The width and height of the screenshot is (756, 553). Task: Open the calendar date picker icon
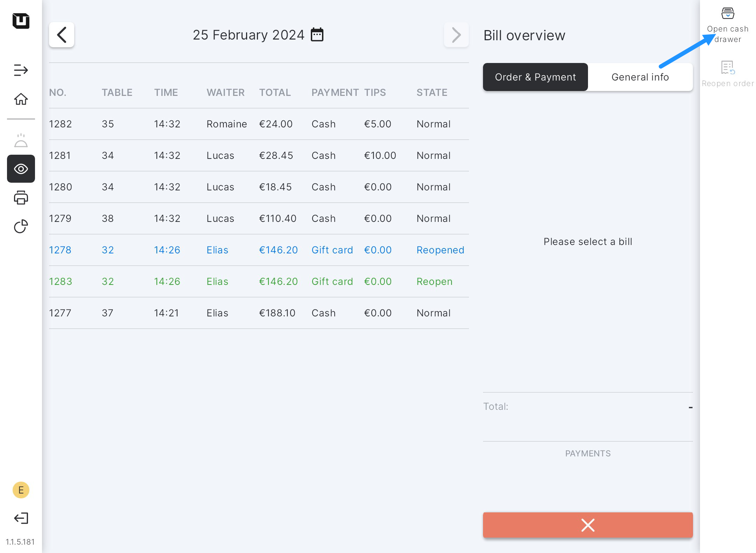tap(317, 35)
